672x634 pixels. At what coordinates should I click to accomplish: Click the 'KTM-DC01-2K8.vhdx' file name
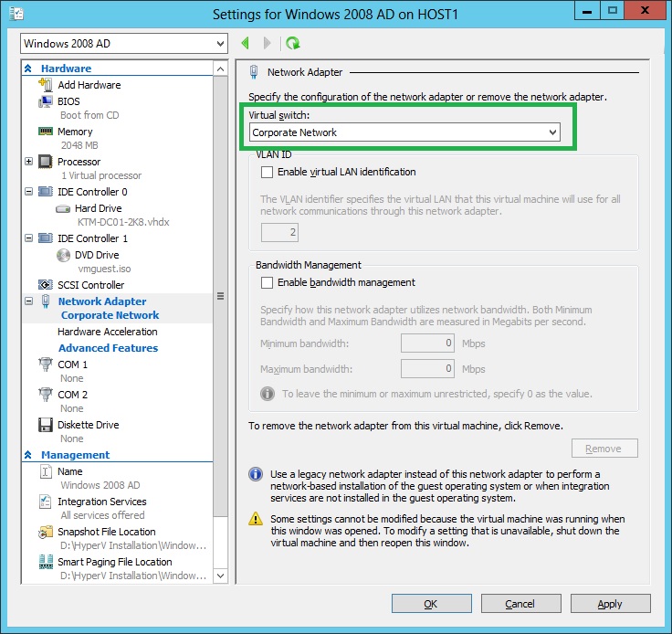(123, 222)
